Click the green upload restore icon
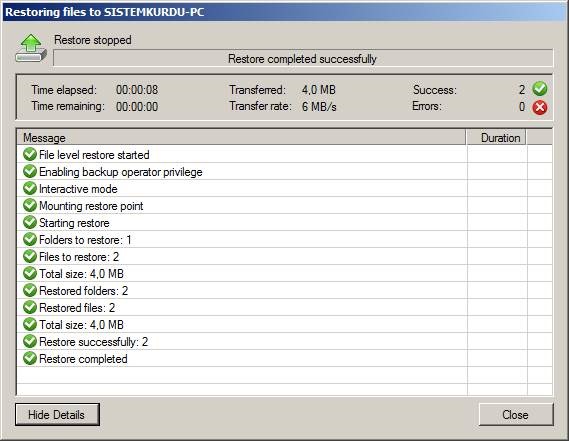Image resolution: width=569 pixels, height=441 pixels. [x=31, y=48]
